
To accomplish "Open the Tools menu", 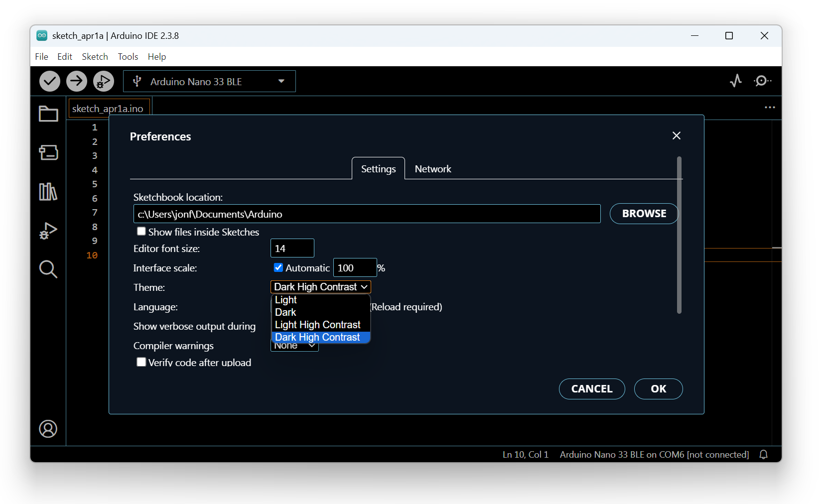I will tap(128, 57).
